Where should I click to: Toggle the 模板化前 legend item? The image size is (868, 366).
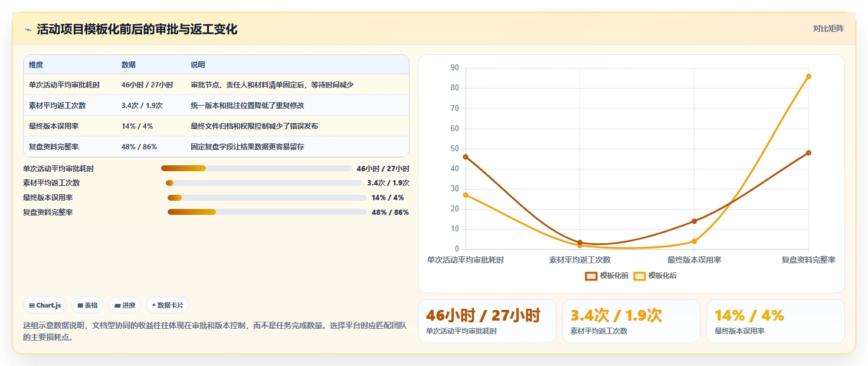point(607,276)
